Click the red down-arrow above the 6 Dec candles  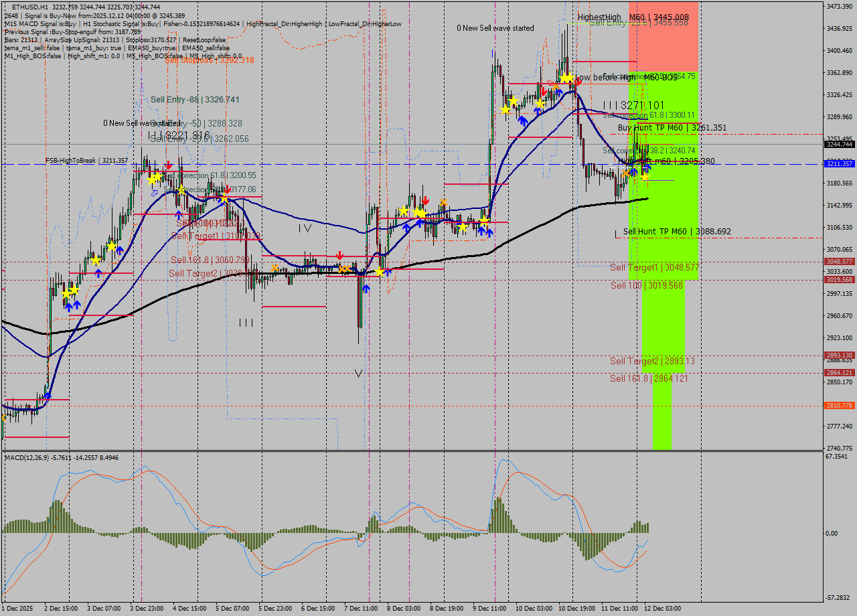(339, 255)
